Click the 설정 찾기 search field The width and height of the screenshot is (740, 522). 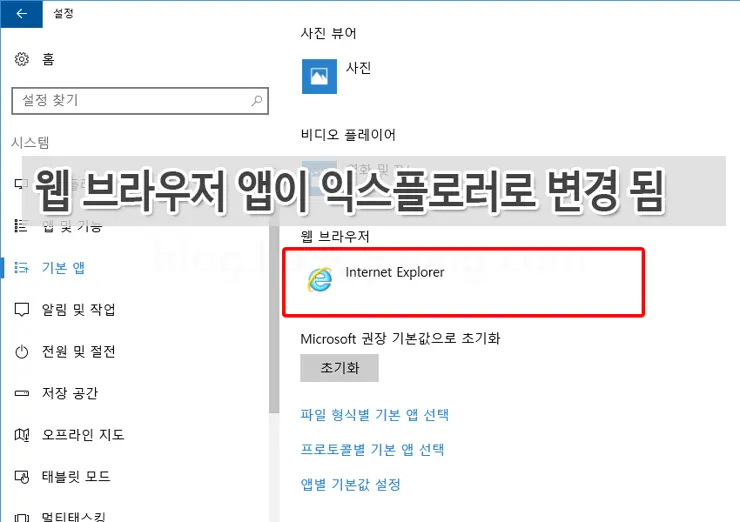(x=140, y=101)
